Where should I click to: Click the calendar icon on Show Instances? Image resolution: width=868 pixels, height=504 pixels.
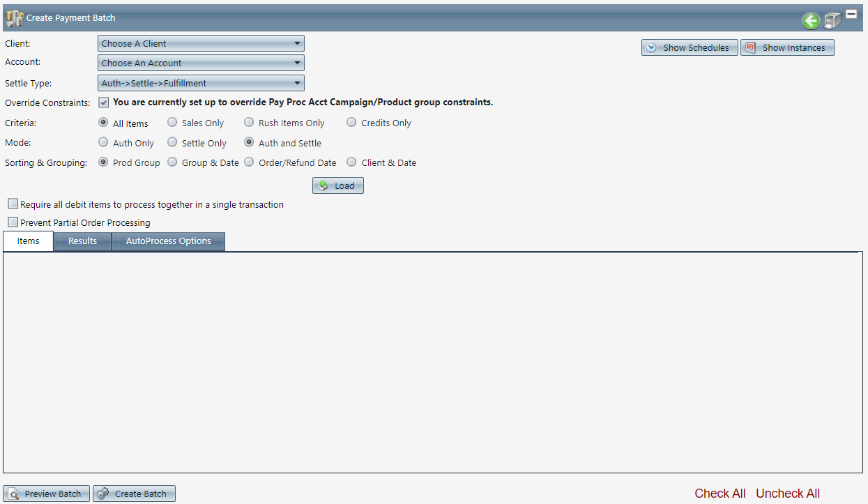[751, 47]
